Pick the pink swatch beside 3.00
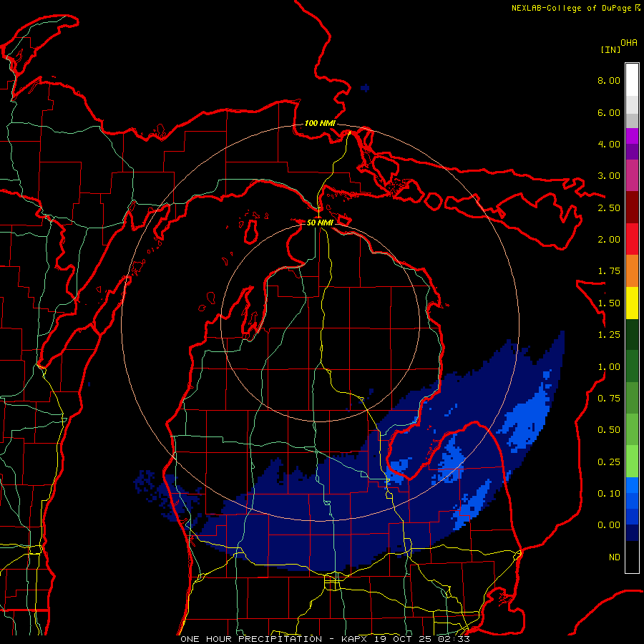Screen dimensions: 644x644 pyautogui.click(x=632, y=176)
